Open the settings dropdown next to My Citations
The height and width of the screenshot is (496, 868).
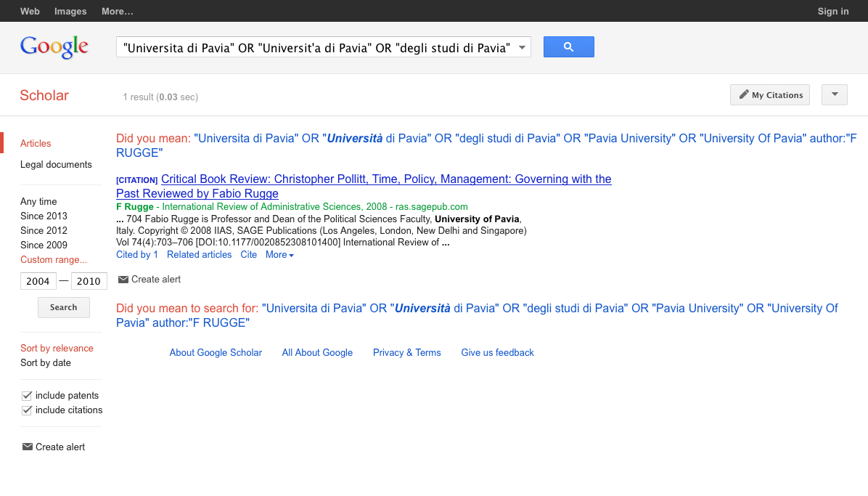[x=834, y=94]
